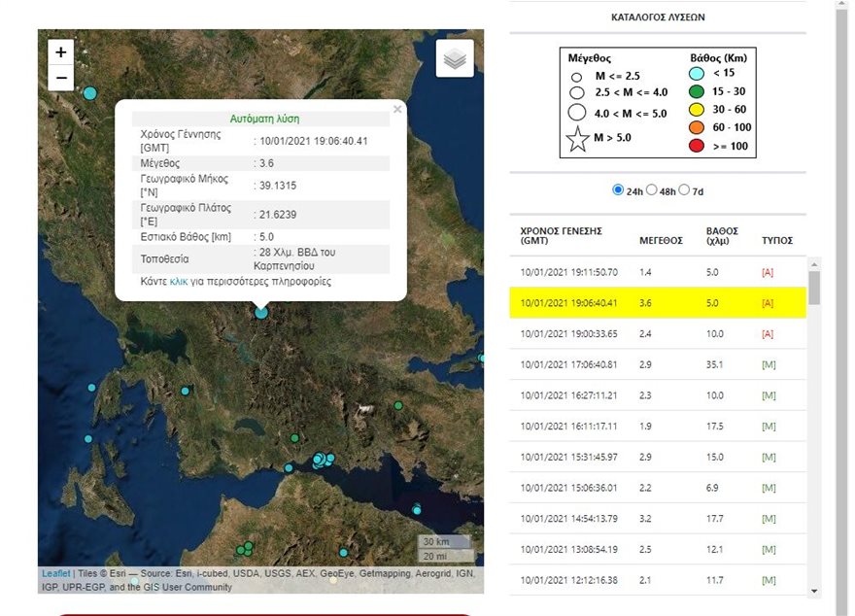Click the green earthquake marker on the map
The width and height of the screenshot is (855, 616).
[x=398, y=405]
